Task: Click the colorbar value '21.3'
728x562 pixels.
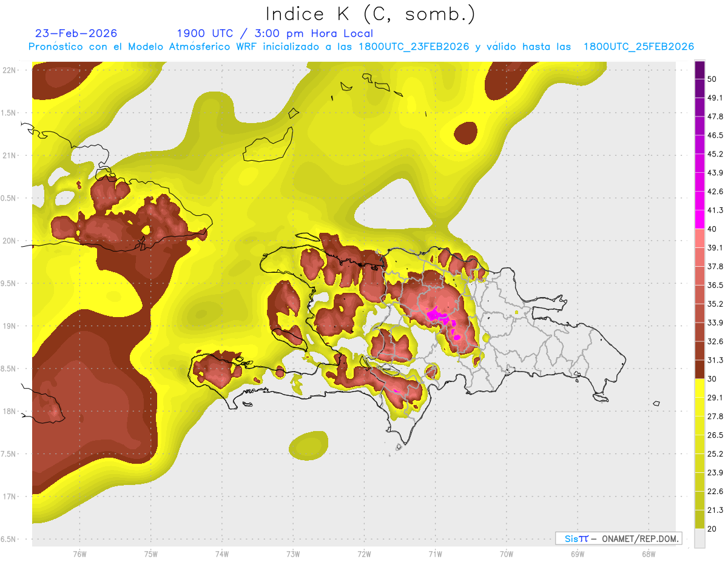Action: 715,510
